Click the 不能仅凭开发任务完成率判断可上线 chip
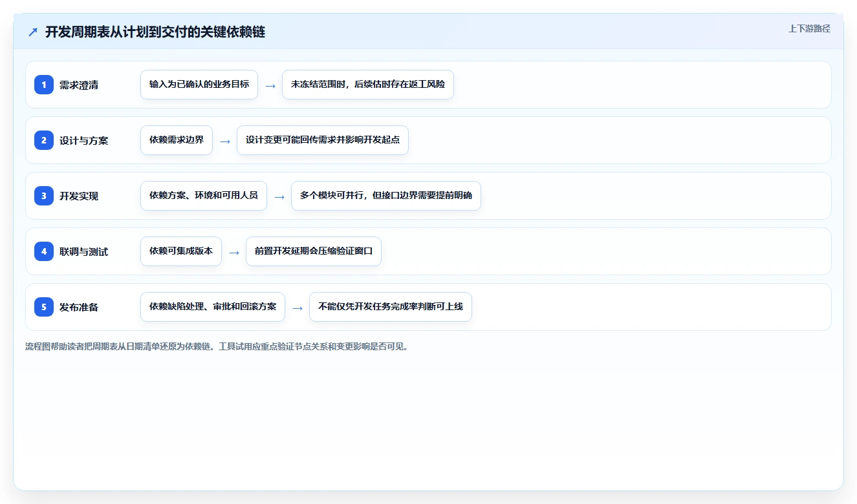Image resolution: width=857 pixels, height=504 pixels. [x=391, y=307]
